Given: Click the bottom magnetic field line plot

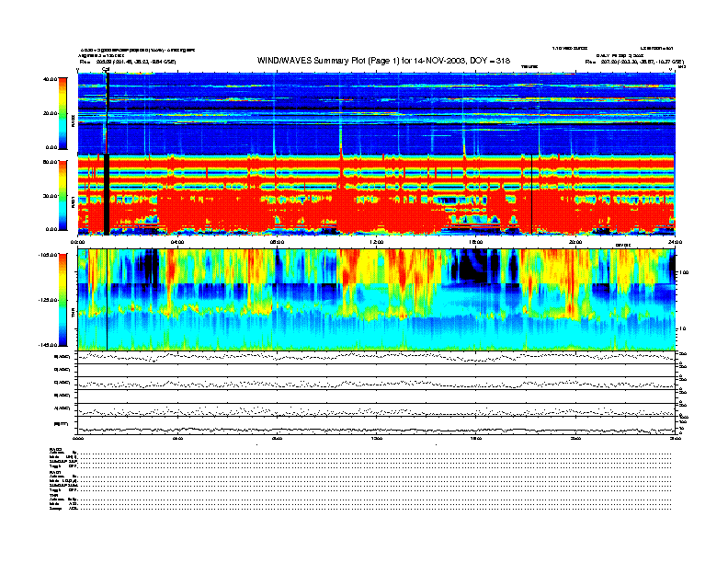Looking at the screenshot, I should click(377, 425).
